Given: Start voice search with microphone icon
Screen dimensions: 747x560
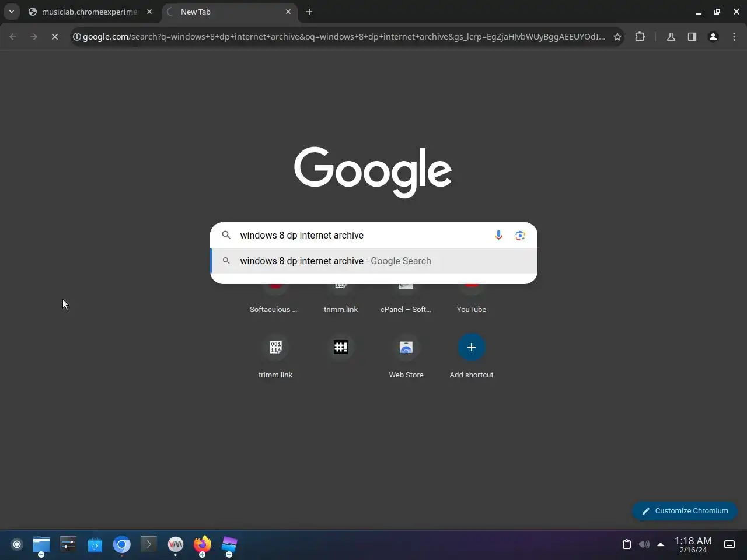Looking at the screenshot, I should click(498, 235).
